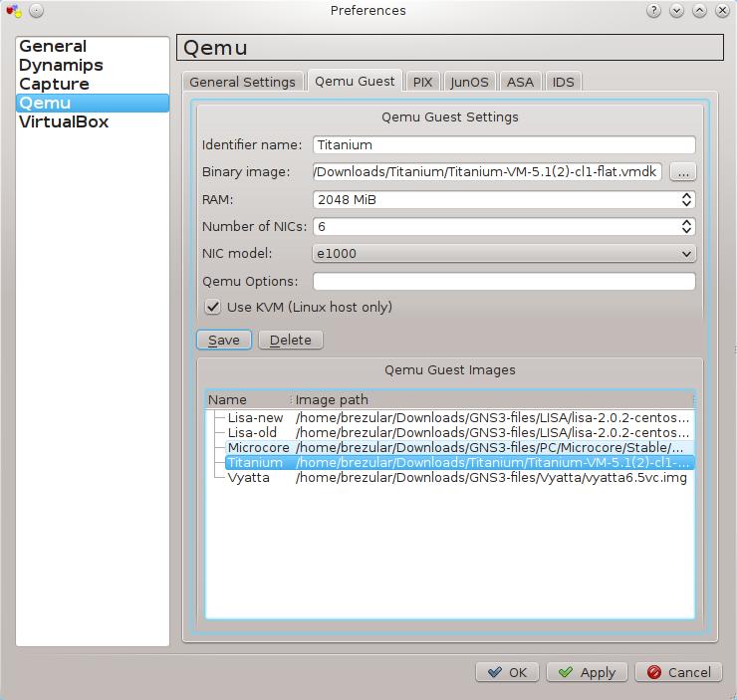
Task: Click the question mark help button in the title bar
Action: tap(653, 10)
